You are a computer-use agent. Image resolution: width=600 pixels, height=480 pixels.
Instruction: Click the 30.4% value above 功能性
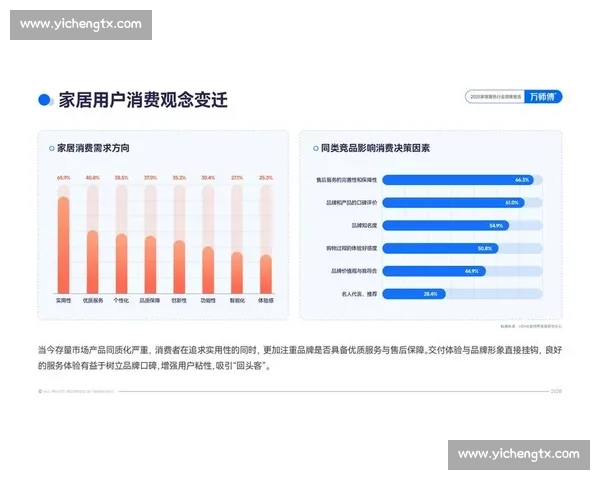click(208, 178)
